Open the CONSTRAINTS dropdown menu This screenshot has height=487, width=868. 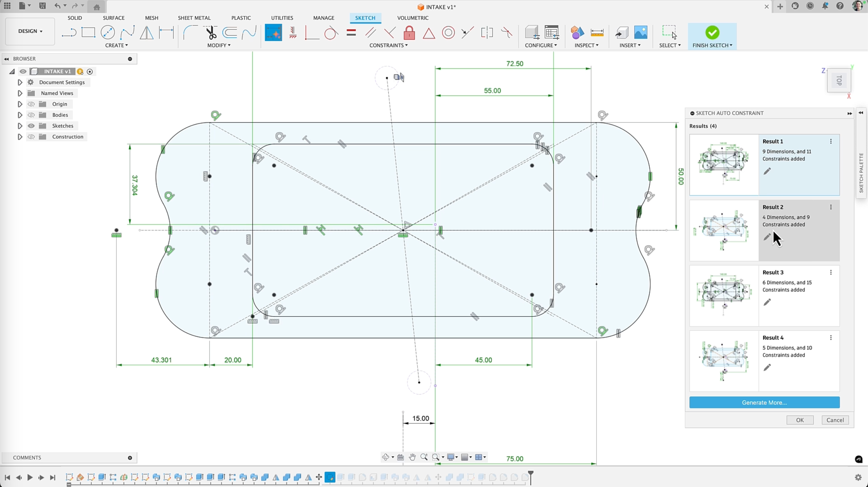(388, 45)
